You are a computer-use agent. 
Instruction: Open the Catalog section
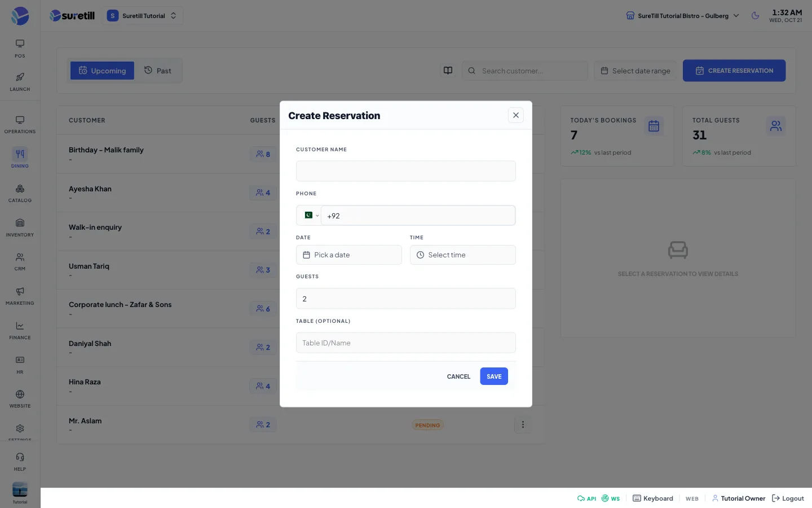pos(20,193)
